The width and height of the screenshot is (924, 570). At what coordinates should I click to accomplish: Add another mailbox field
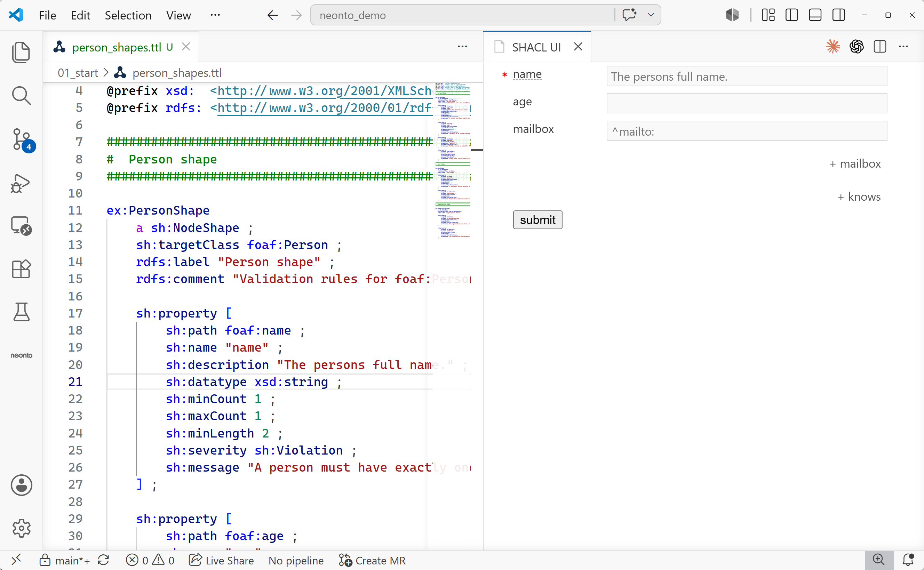pyautogui.click(x=855, y=163)
